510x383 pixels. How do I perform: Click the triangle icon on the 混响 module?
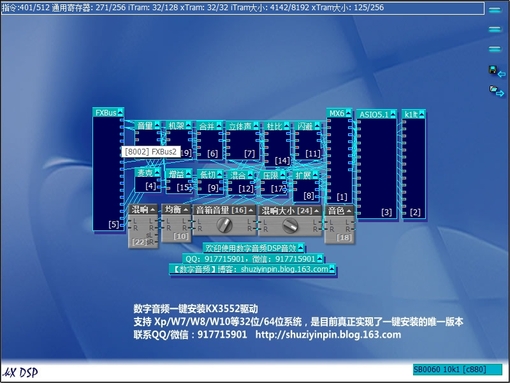(153, 210)
